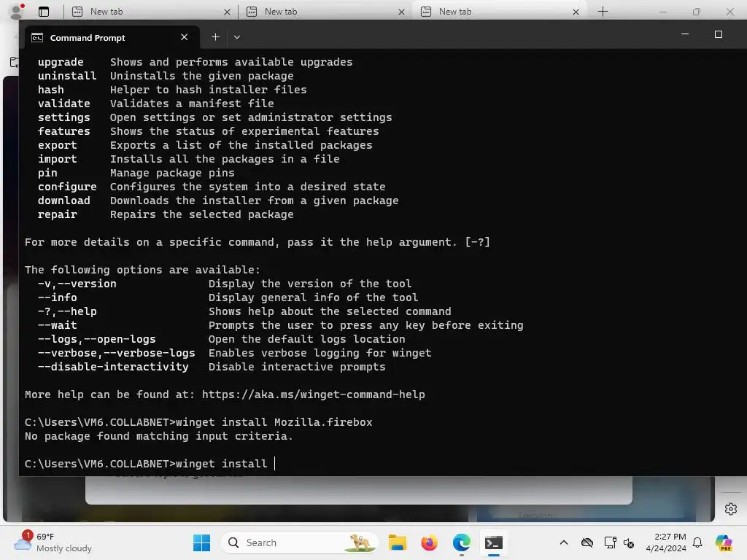Click the 'configure' command in help list
The width and height of the screenshot is (747, 560).
pos(67,187)
